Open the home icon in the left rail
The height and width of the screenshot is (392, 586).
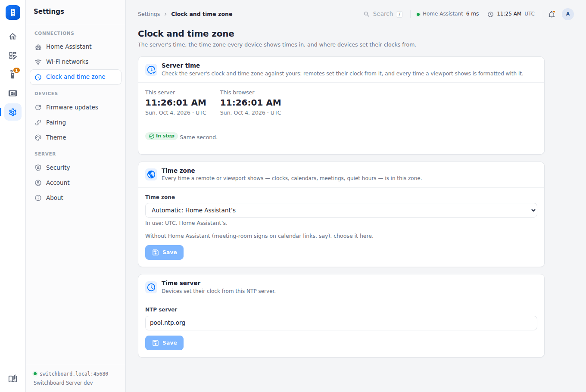13,37
